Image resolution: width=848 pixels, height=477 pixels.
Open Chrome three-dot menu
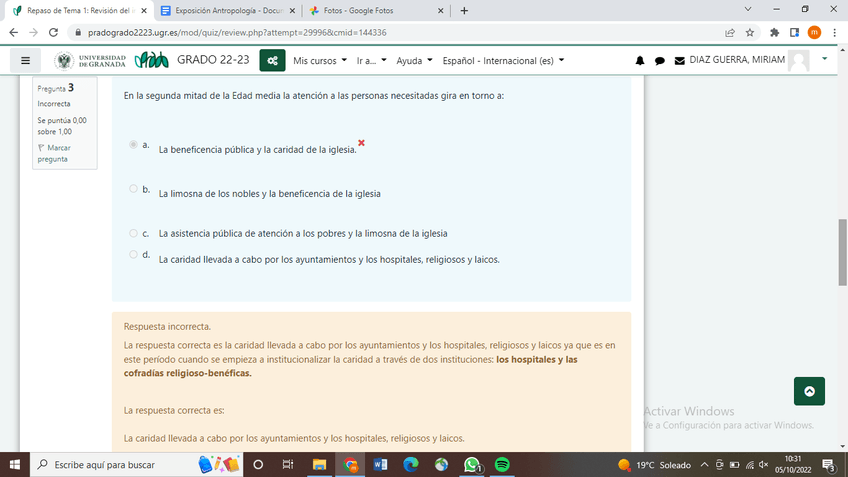point(834,32)
